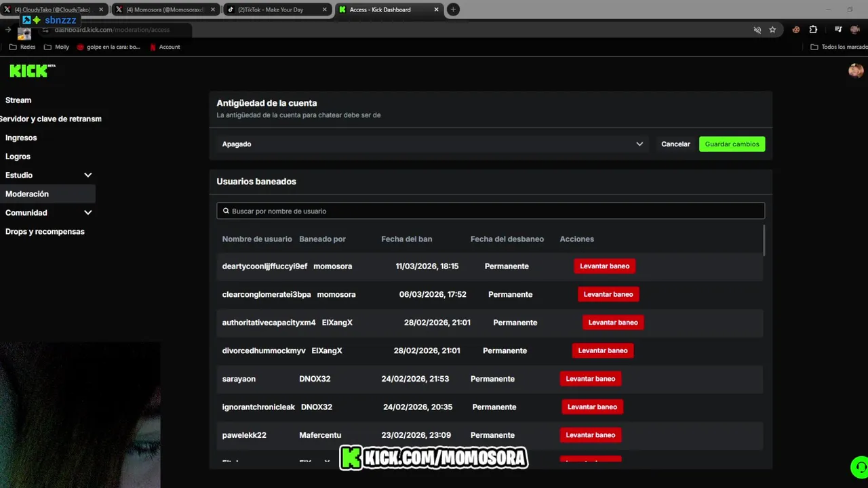The height and width of the screenshot is (488, 868).
Task: Click the muted site sound icon
Action: tap(757, 30)
